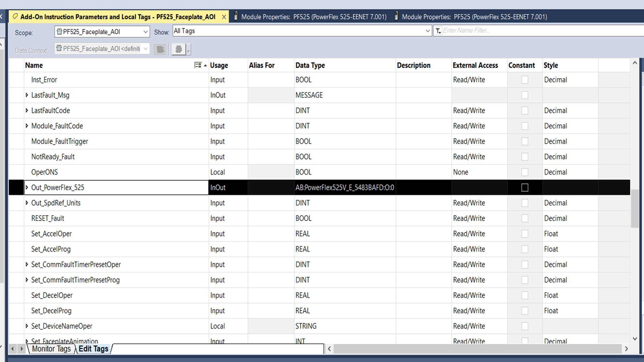
Task: Expand the Out_PowerFlex_525 tag
Action: (27, 187)
